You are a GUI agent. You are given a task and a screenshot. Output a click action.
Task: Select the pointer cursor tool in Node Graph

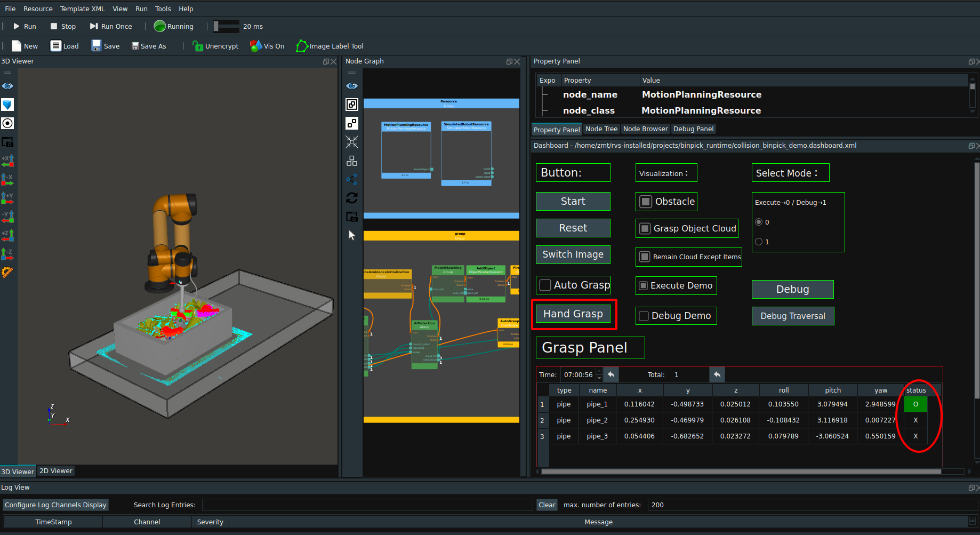click(x=352, y=235)
